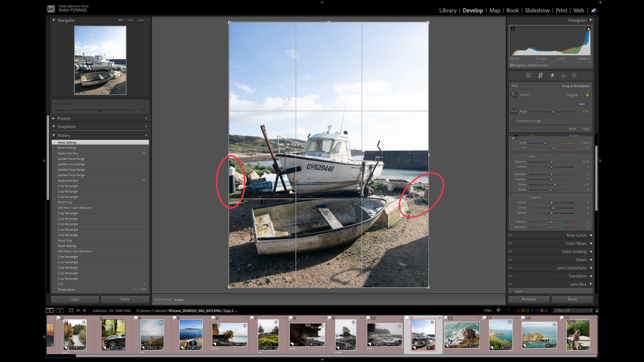
Task: Enable the Lens Blur Apply checkbox
Action: (513, 292)
